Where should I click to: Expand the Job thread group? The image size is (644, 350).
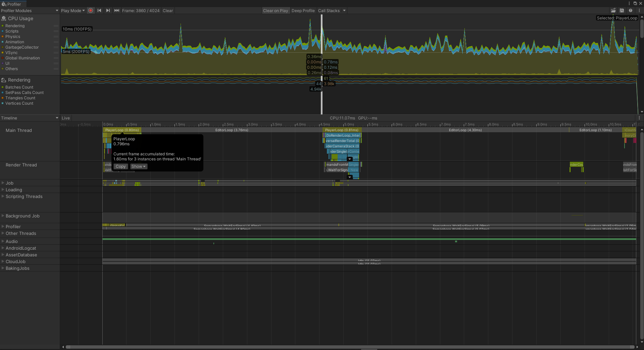3,183
